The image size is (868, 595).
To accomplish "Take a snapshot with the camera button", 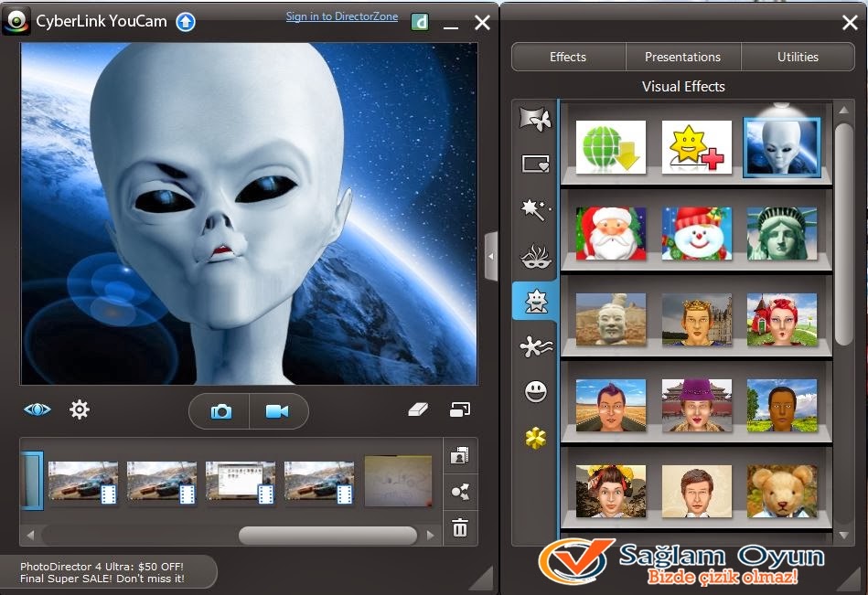I will coord(220,411).
